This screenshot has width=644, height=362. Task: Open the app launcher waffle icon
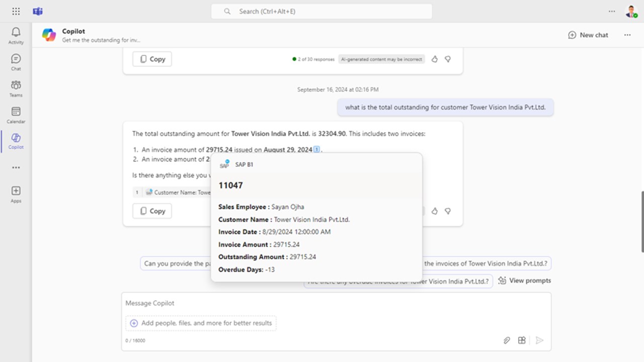pos(16,11)
